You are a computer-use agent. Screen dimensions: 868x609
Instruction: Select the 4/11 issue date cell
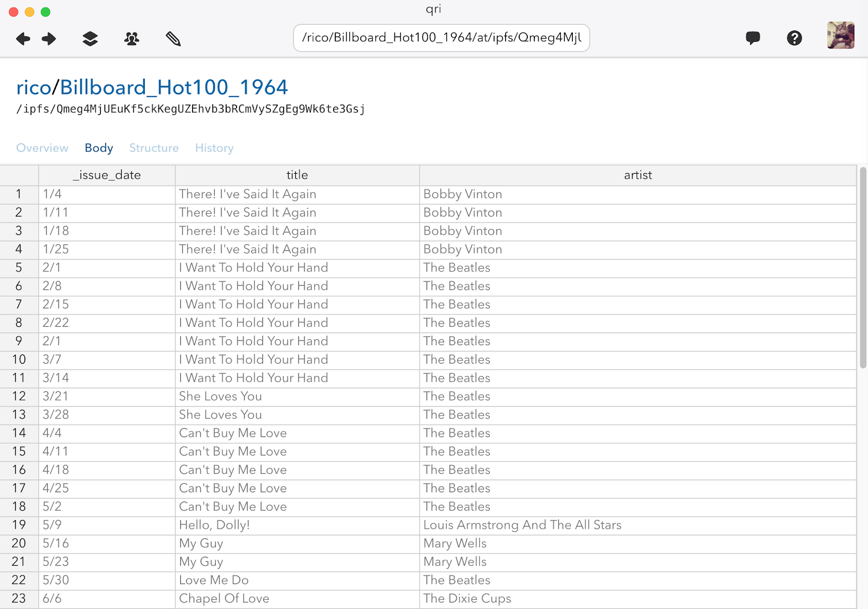[107, 452]
